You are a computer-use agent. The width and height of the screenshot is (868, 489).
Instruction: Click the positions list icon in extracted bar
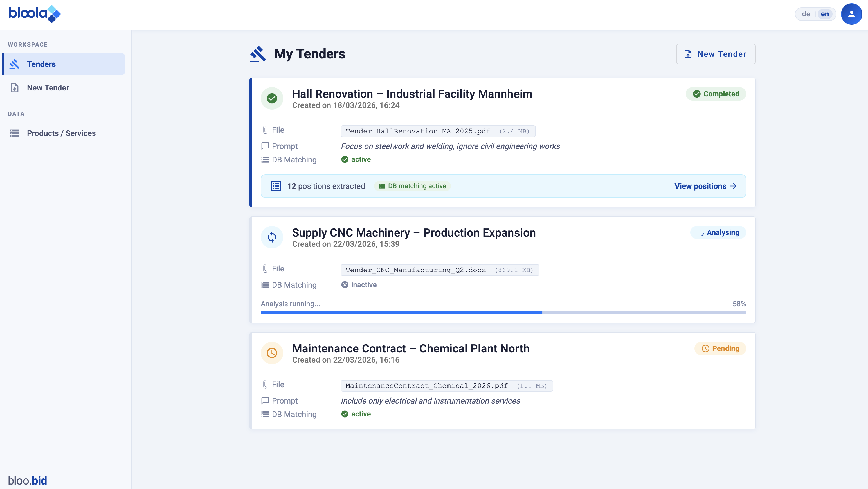click(x=276, y=186)
